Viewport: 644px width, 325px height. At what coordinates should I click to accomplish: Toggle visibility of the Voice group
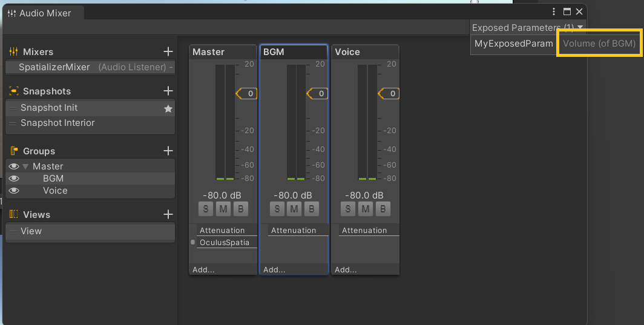(13, 191)
